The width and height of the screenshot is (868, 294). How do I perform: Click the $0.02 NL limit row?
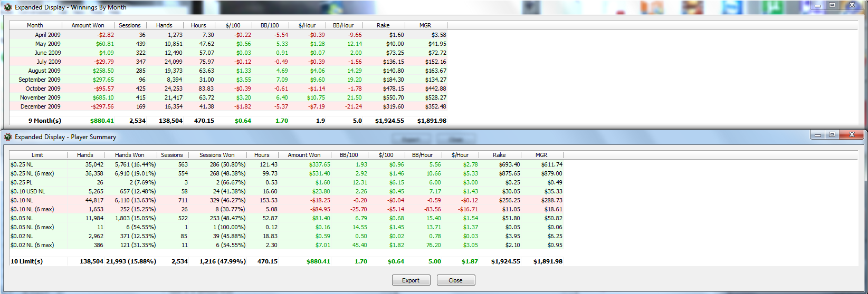[x=286, y=236]
